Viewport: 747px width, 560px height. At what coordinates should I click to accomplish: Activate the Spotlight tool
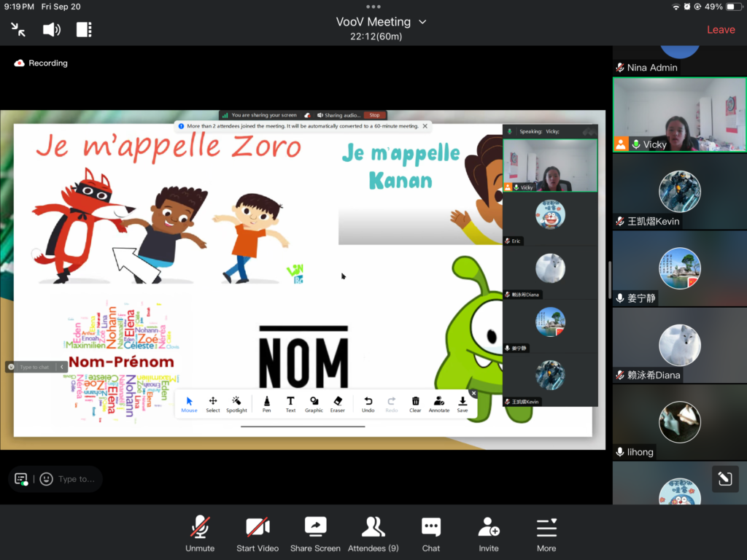click(x=236, y=404)
